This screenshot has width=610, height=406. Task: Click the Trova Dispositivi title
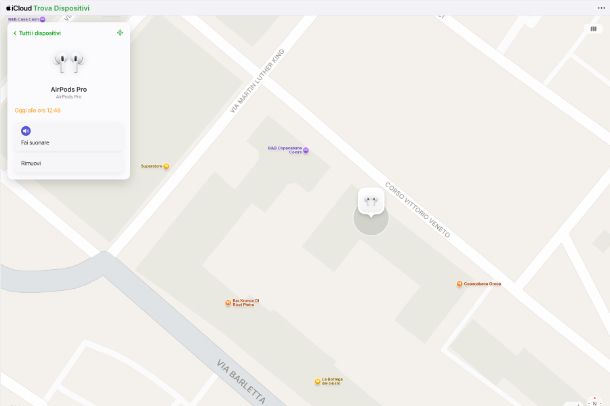coord(61,8)
